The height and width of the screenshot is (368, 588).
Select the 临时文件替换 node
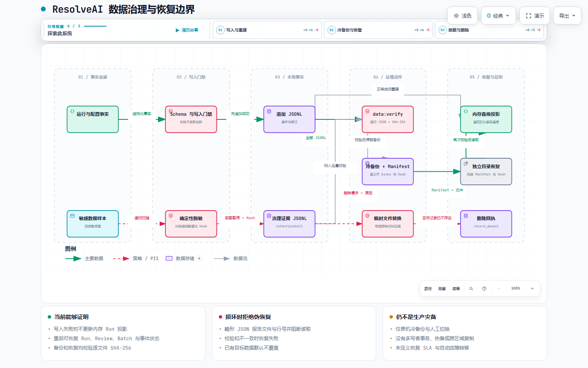pyautogui.click(x=388, y=224)
